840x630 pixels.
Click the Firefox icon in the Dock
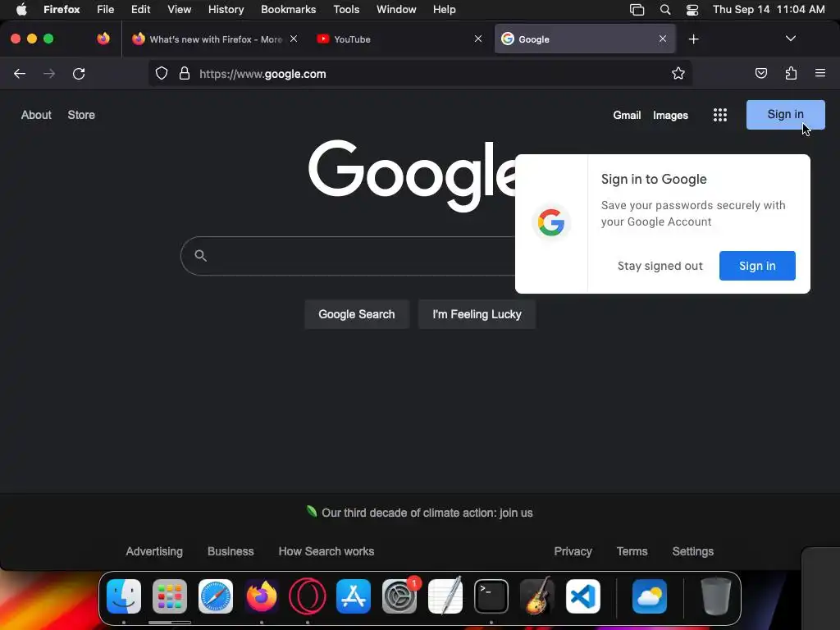[262, 596]
